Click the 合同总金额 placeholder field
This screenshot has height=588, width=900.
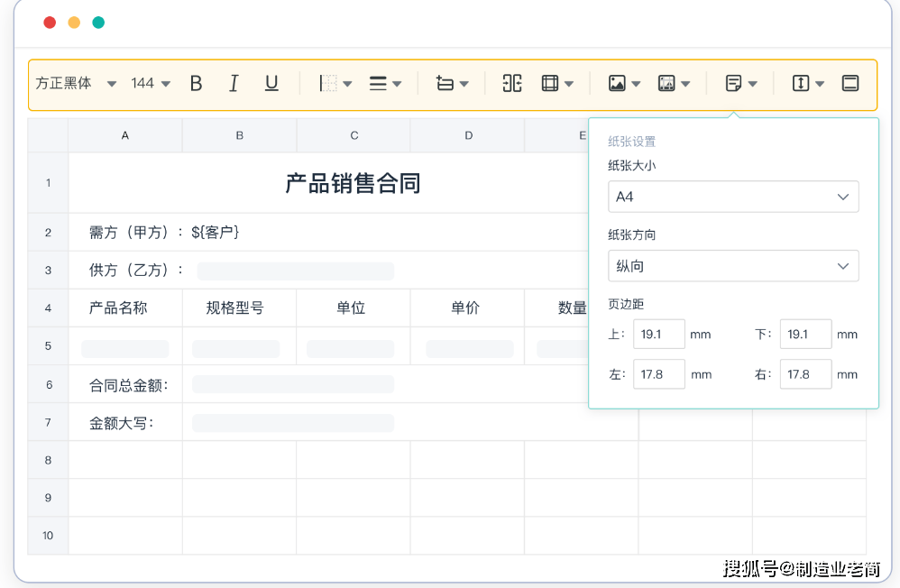coord(293,385)
